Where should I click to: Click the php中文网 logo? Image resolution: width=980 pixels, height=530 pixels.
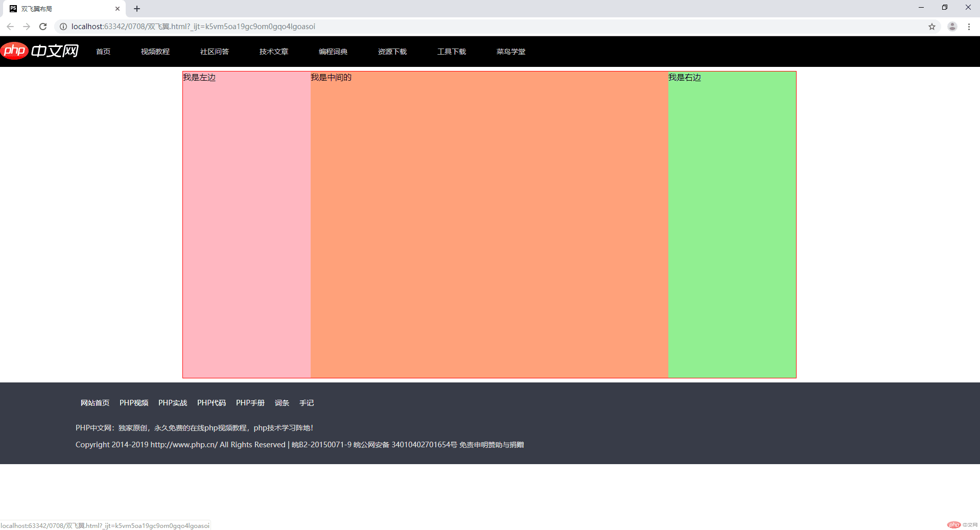coord(40,51)
